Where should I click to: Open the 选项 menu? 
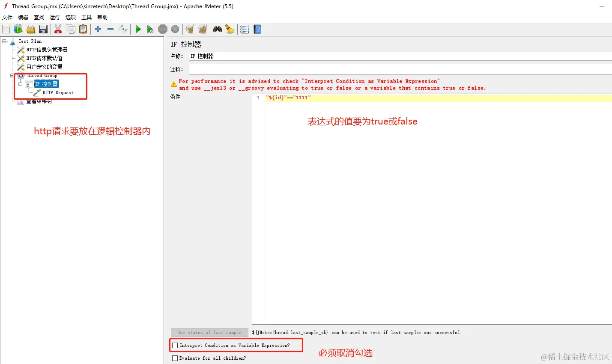point(71,18)
